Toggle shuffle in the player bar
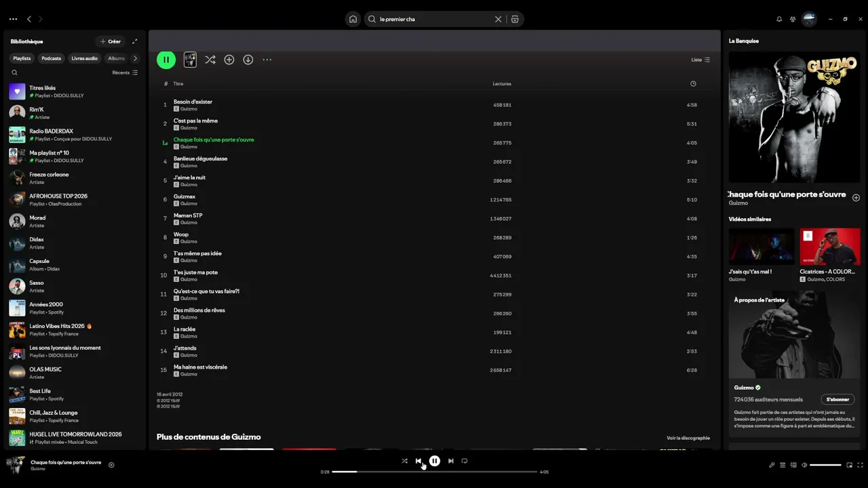Image resolution: width=868 pixels, height=488 pixels. (405, 461)
